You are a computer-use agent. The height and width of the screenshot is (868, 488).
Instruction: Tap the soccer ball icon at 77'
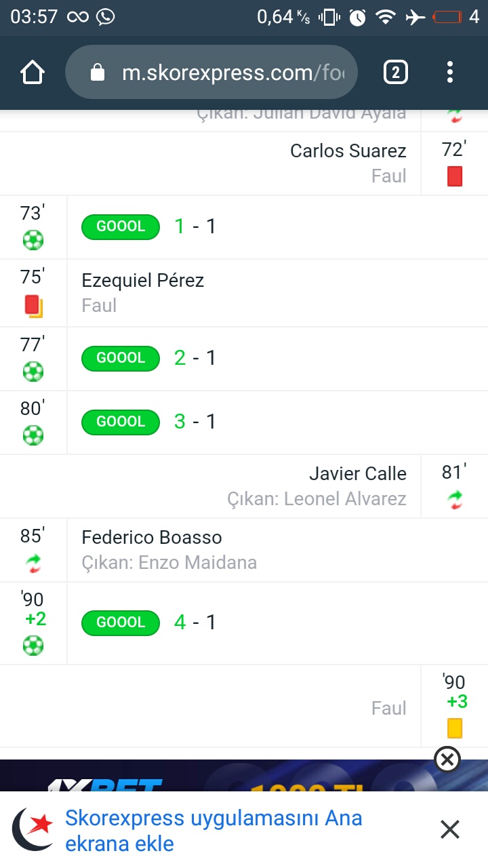[33, 371]
